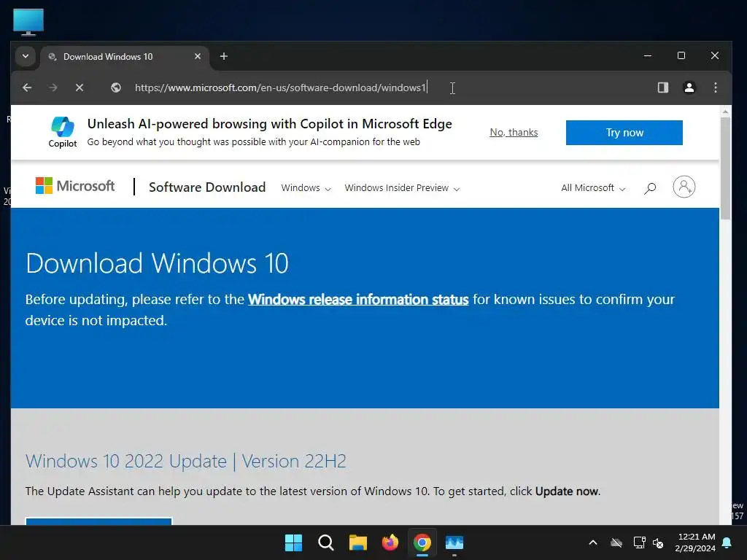
Task: Open taskbar Search
Action: tap(326, 542)
